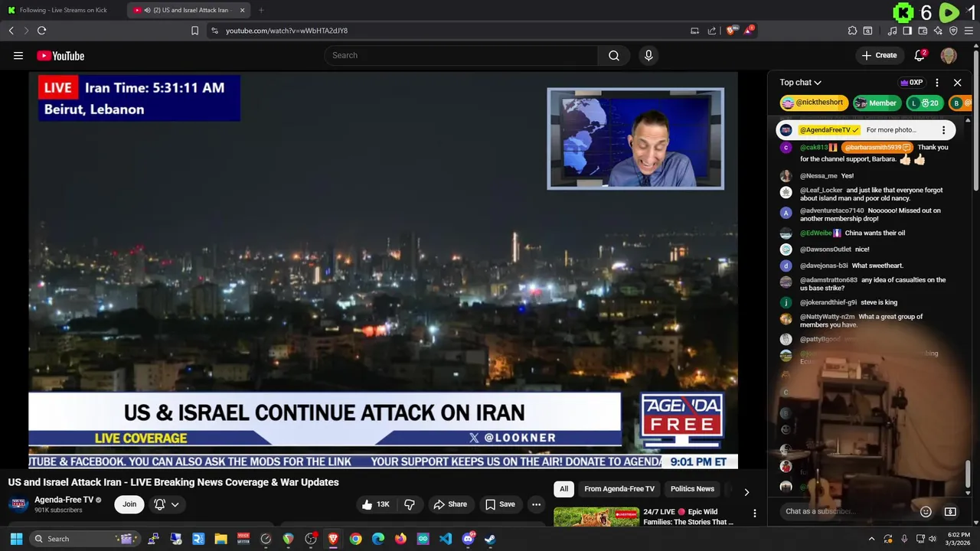Open the Create button menu
Image resolution: width=980 pixels, height=551 pixels.
pyautogui.click(x=879, y=55)
